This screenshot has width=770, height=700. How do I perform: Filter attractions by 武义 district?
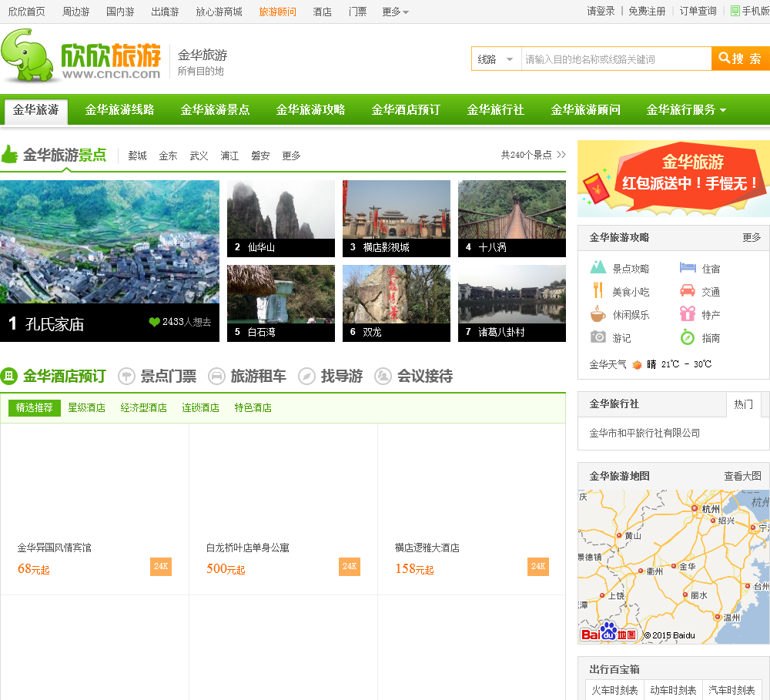pyautogui.click(x=199, y=156)
